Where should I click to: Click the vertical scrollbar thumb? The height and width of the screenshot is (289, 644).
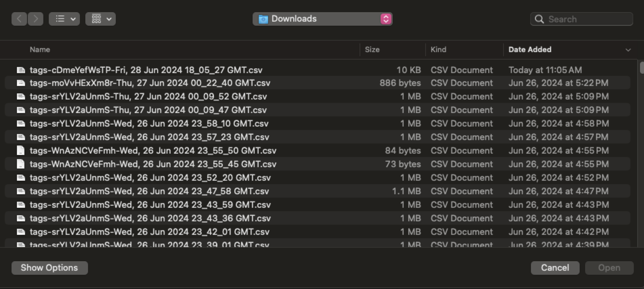tap(641, 67)
